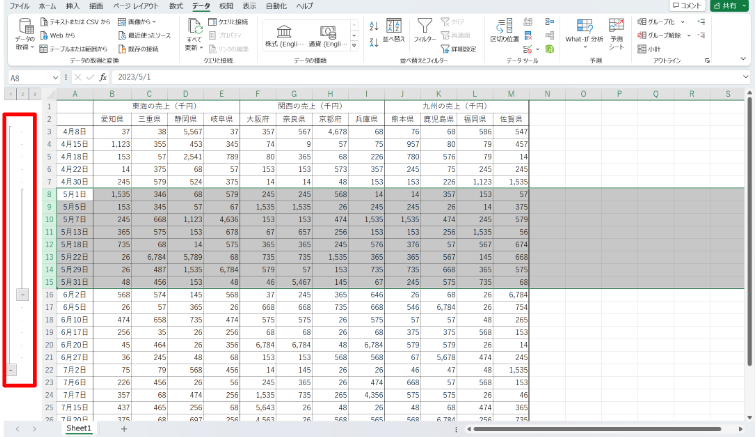Click the fx Insert Function icon
The height and width of the screenshot is (437, 756).
pyautogui.click(x=103, y=77)
